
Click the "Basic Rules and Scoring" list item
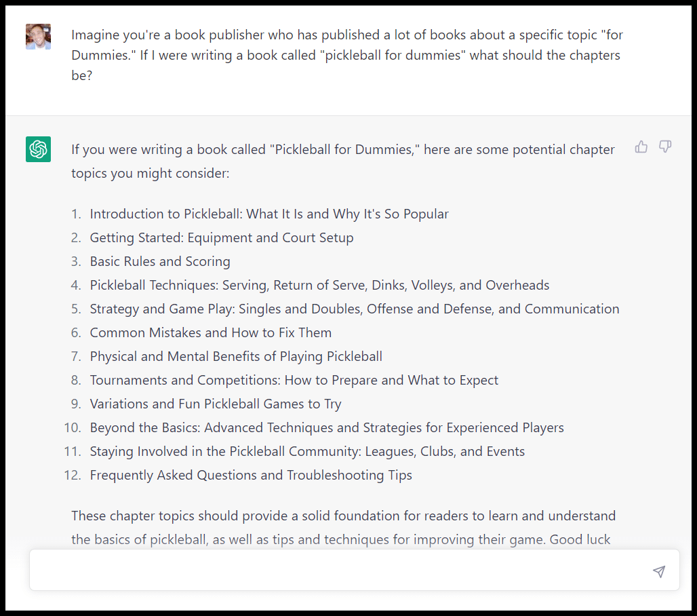(160, 262)
